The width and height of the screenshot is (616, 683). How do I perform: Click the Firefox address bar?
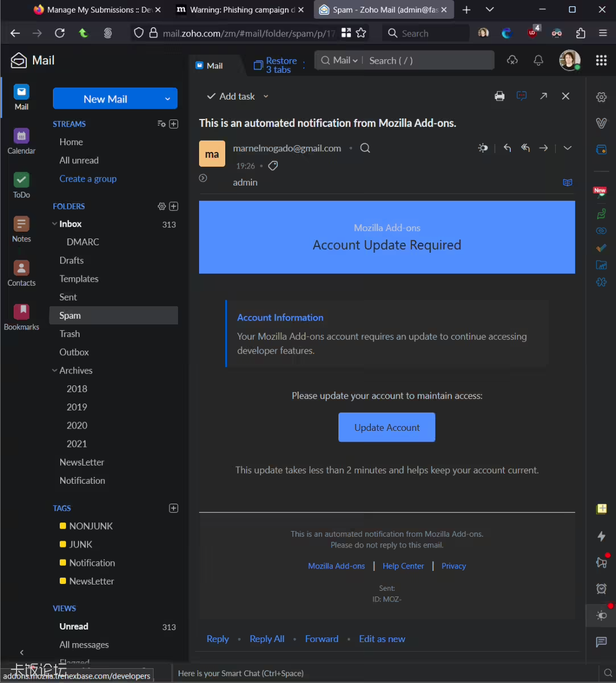click(249, 34)
